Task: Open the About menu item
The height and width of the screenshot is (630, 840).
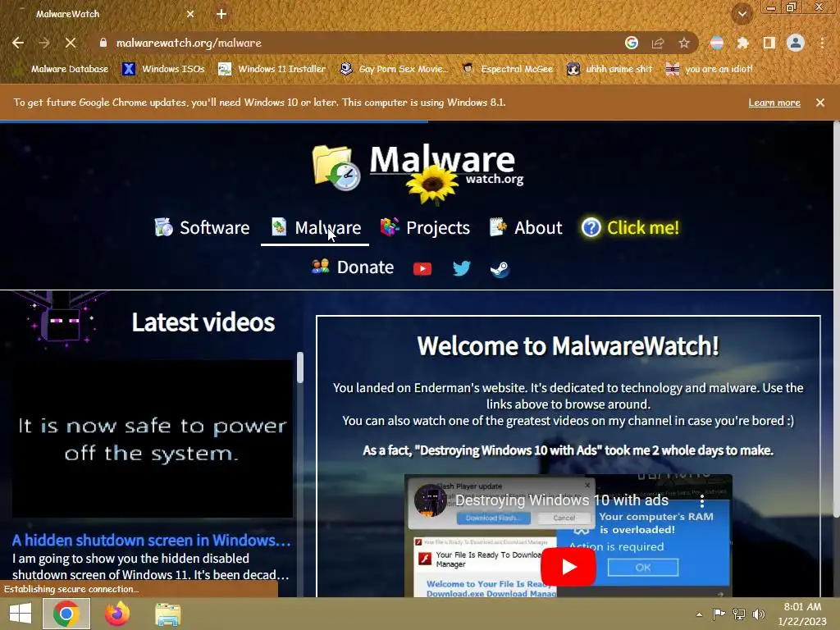Action: coord(526,228)
